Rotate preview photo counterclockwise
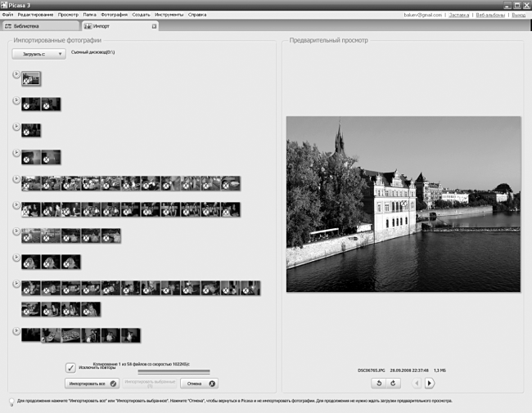Image resolution: width=532 pixels, height=413 pixels. point(379,384)
